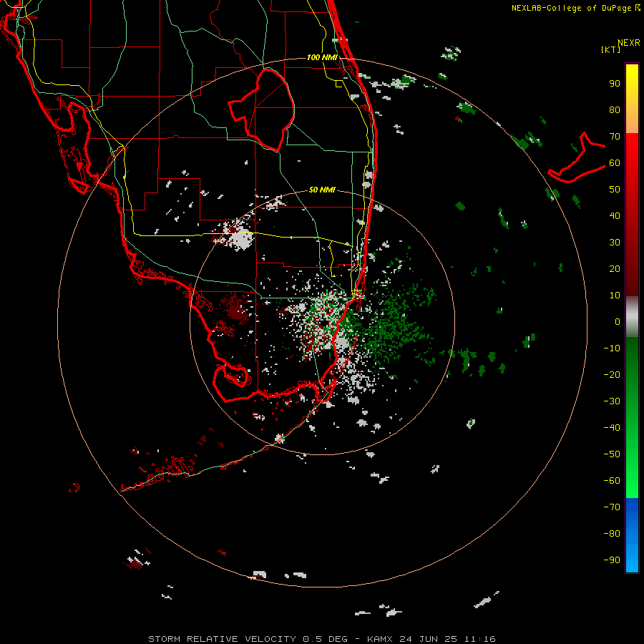Viewport: 644px width, 644px height.
Task: Click the -30 value on the velocity scale
Action: (x=612, y=401)
